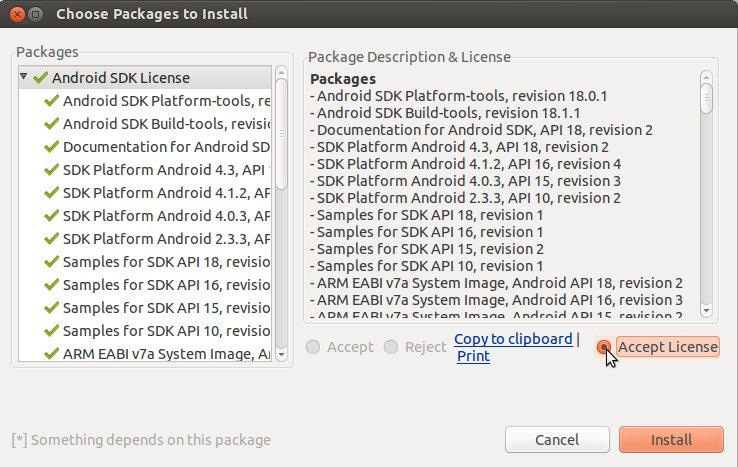Click the Packages list scrollbar thumb
Image resolution: width=738 pixels, height=467 pixels.
click(281, 134)
